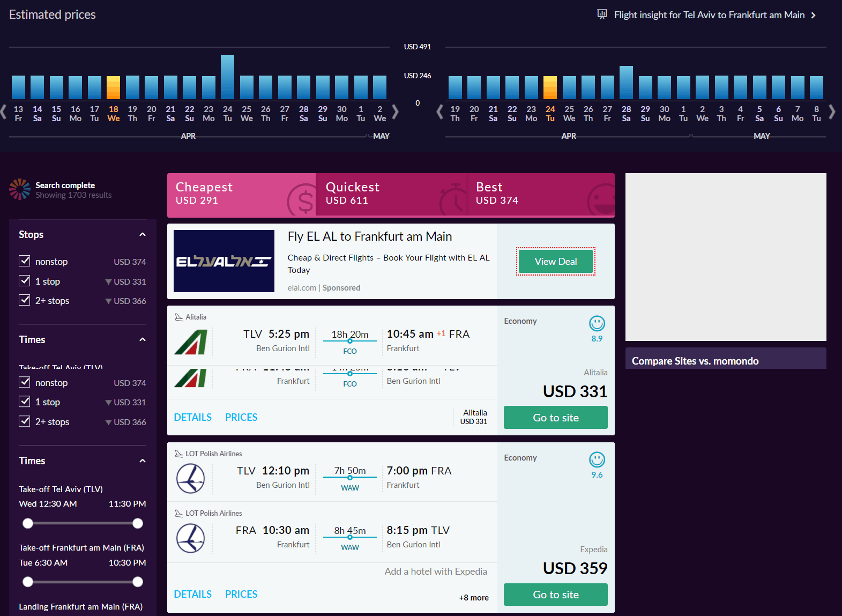Open the flight insight chart icon

[602, 14]
